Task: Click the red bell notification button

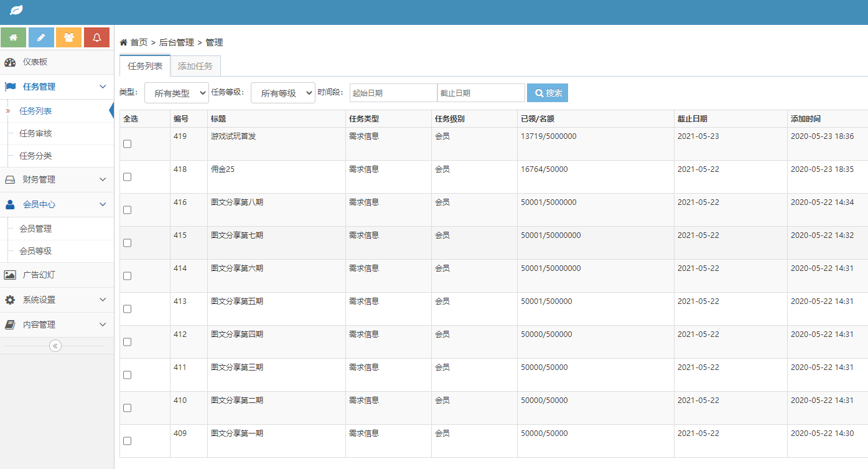Action: [96, 37]
